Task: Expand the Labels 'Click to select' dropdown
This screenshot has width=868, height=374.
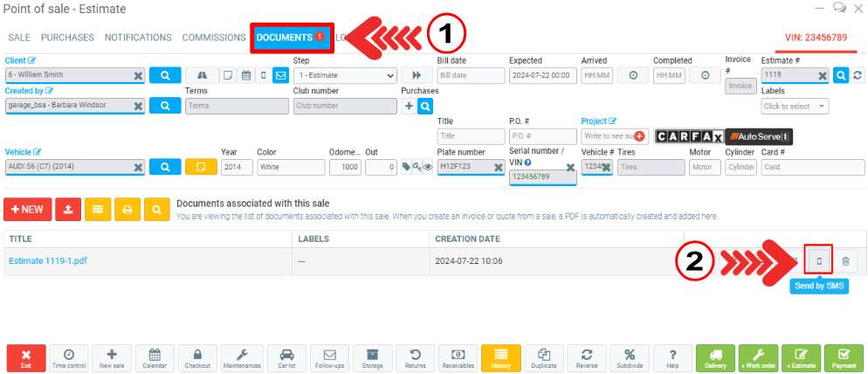Action: [795, 106]
